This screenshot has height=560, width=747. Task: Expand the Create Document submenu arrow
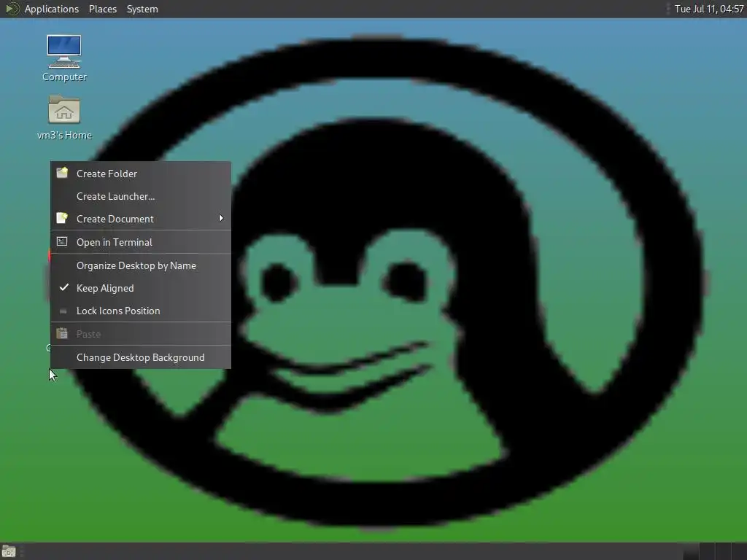tap(221, 218)
